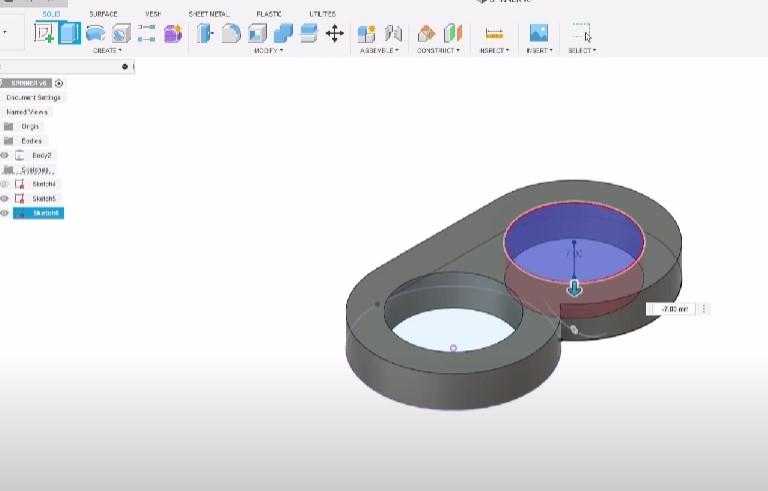
Task: Open the CREATE dropdown menu
Action: point(107,50)
